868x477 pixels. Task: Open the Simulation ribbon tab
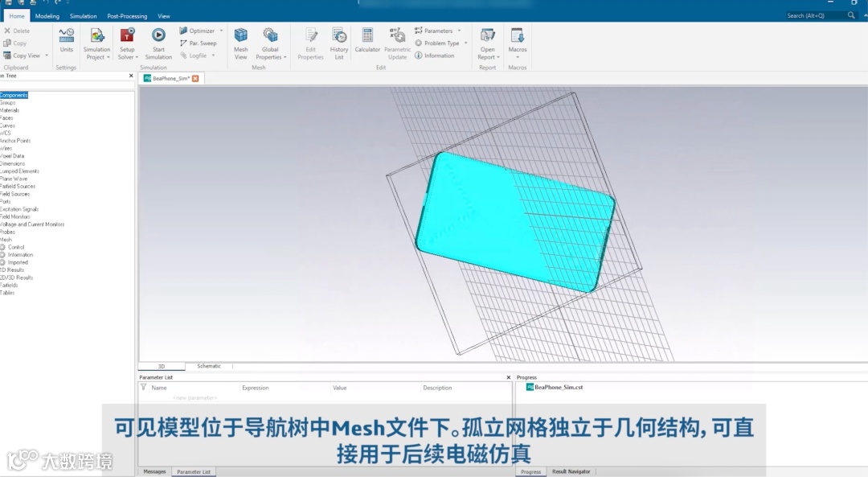tap(83, 16)
